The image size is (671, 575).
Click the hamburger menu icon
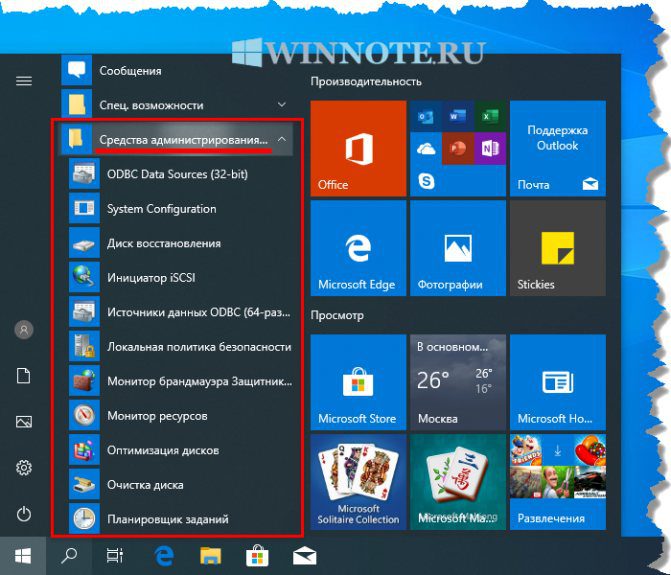tap(24, 81)
